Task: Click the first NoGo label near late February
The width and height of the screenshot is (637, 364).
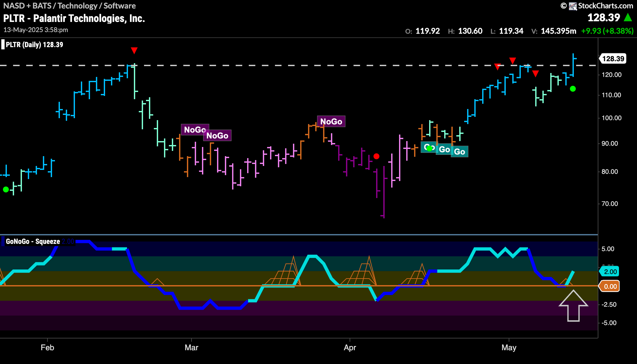Action: coord(195,130)
